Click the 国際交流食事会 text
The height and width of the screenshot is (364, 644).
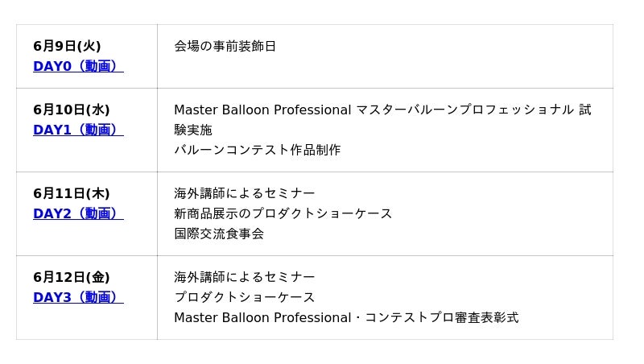219,234
